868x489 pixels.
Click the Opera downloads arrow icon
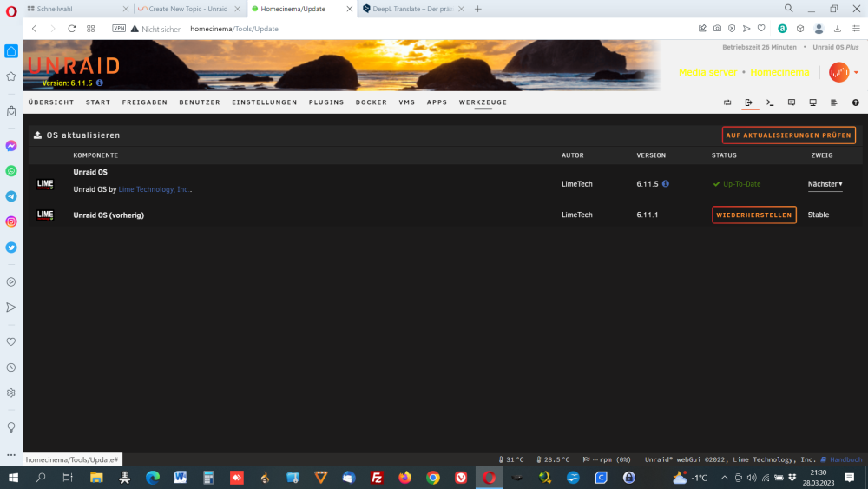838,29
